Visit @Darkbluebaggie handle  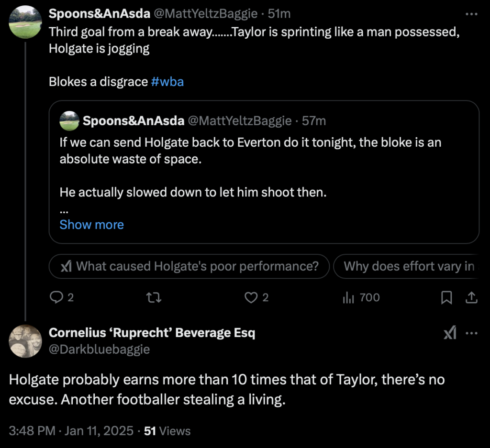click(100, 350)
